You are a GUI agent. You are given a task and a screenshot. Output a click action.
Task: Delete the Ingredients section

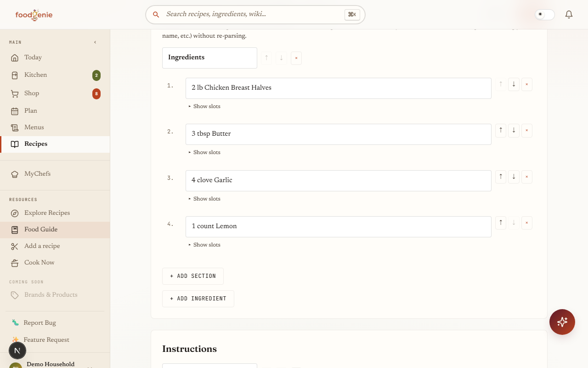pos(296,58)
